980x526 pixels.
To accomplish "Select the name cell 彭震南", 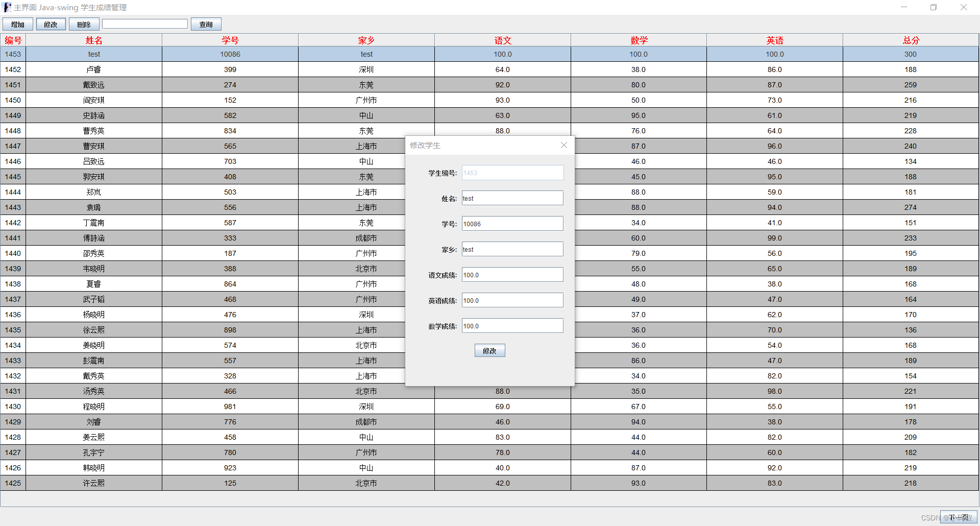I will click(94, 361).
